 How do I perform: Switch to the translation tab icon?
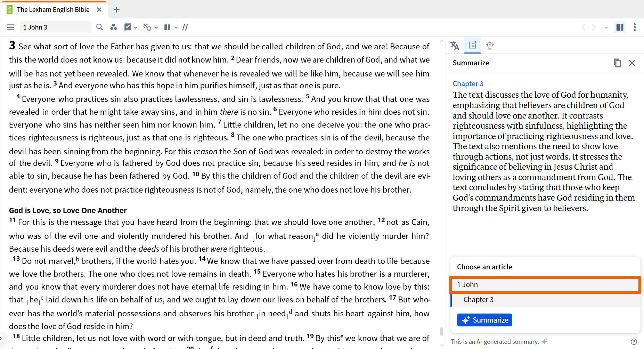(455, 45)
